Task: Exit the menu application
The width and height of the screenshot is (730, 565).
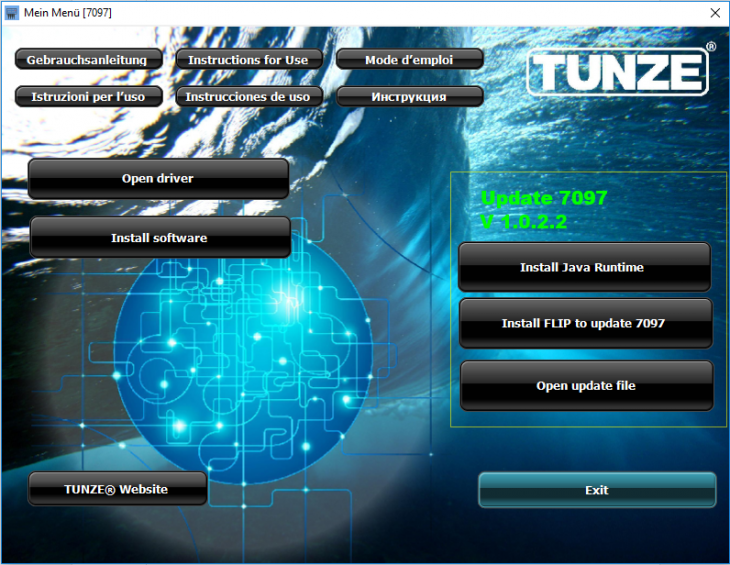Action: 596,490
